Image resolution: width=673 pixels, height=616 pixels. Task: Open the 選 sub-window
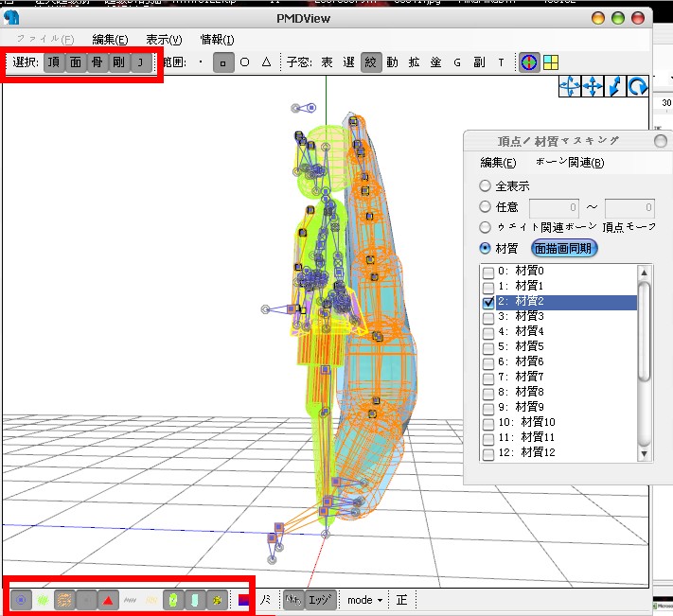click(349, 62)
